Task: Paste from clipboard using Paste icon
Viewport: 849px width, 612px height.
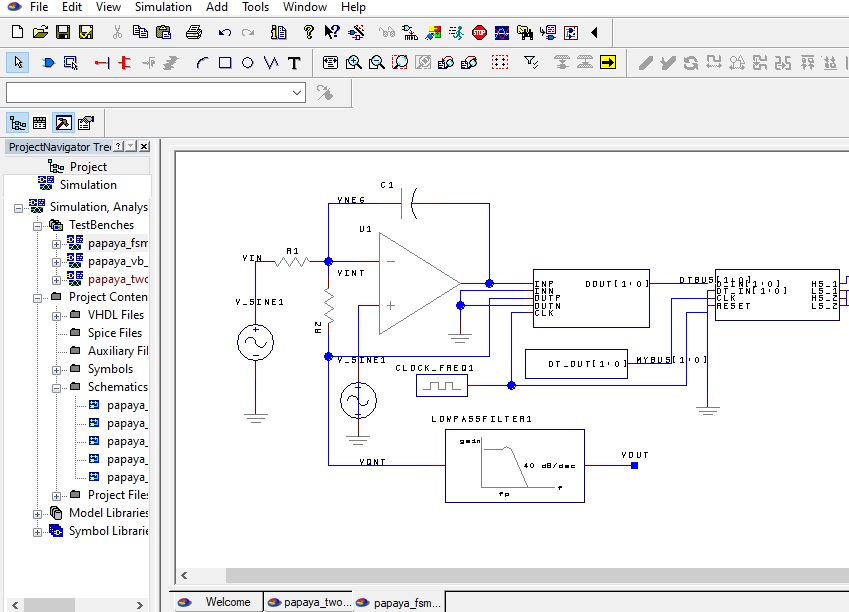Action: coord(164,32)
